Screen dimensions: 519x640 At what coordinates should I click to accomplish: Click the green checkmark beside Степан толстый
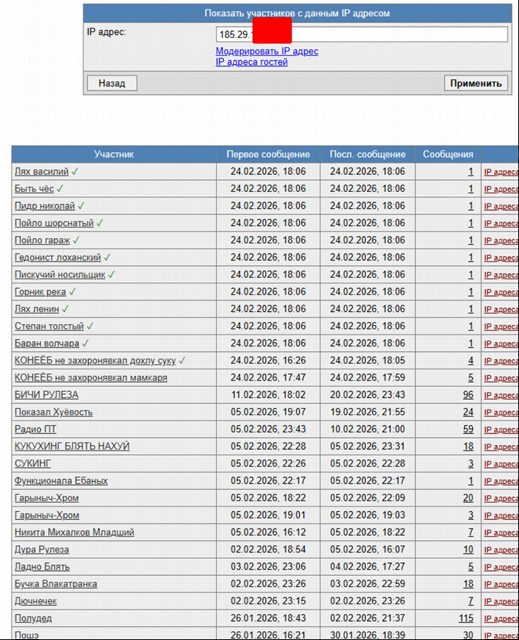click(x=90, y=326)
